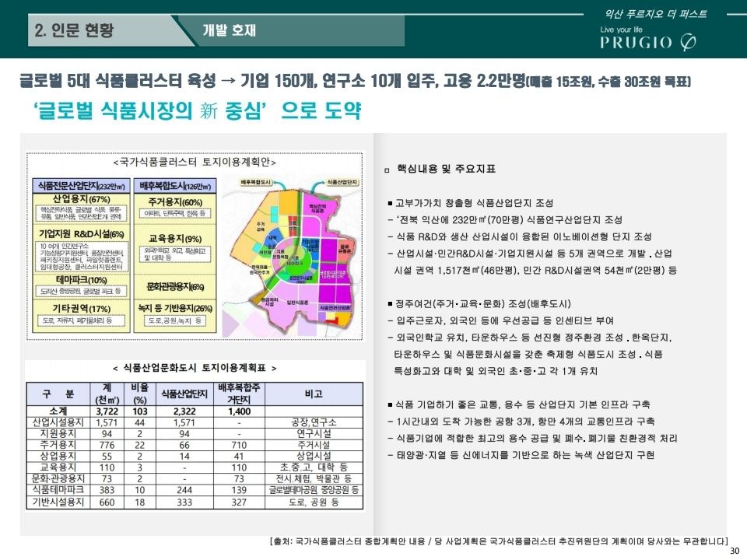Click the '핵심내용 및 주요지표' heading
The height and width of the screenshot is (560, 747).
tap(446, 169)
